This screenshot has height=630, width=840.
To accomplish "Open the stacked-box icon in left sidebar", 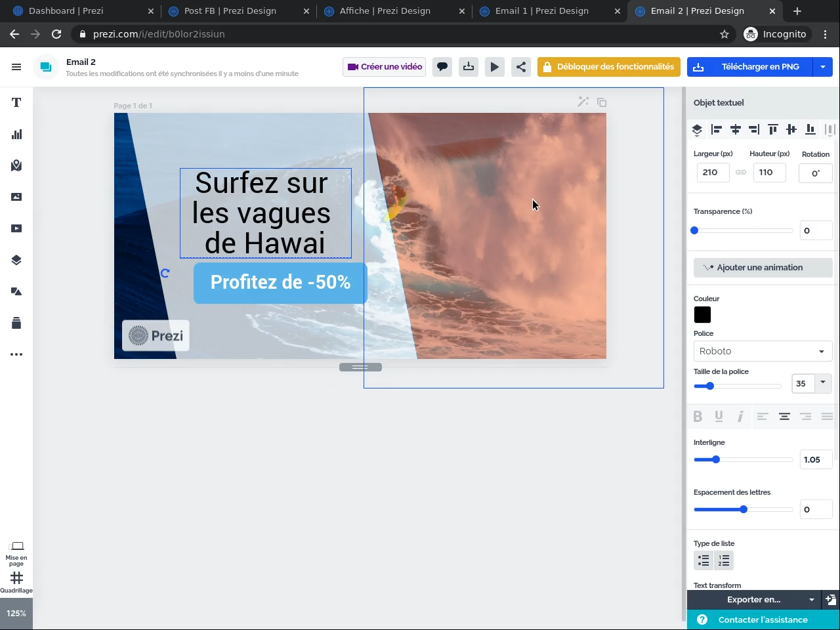I will (16, 323).
